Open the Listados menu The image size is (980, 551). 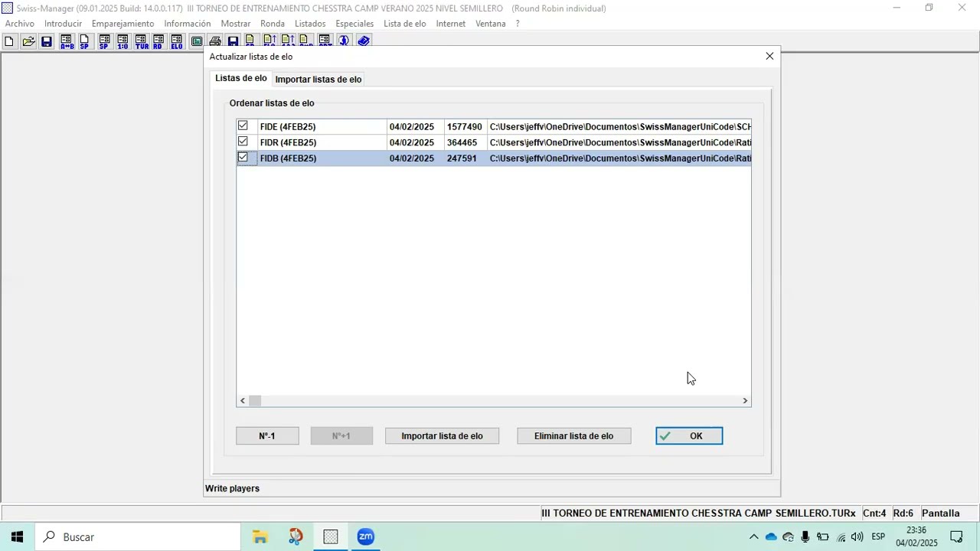(x=310, y=24)
